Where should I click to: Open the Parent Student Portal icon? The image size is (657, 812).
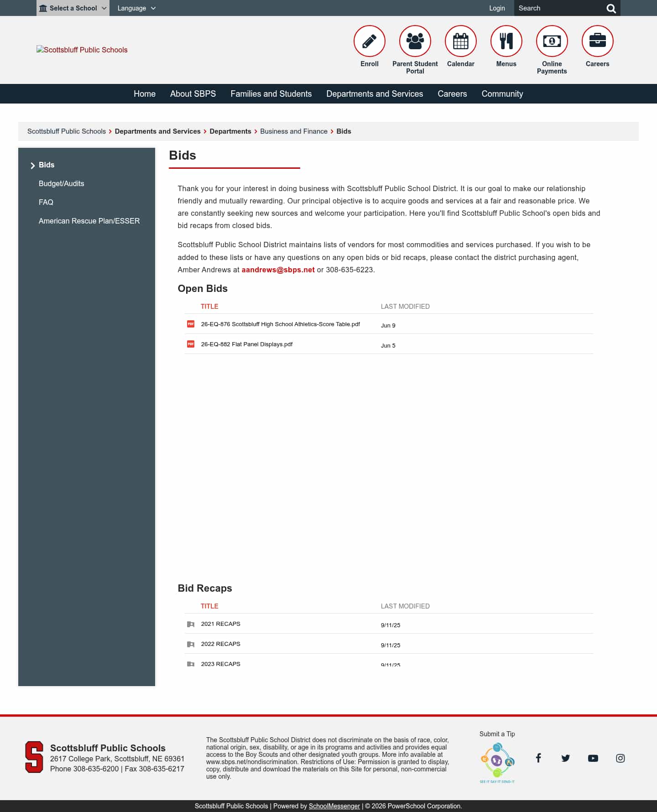[x=415, y=41]
